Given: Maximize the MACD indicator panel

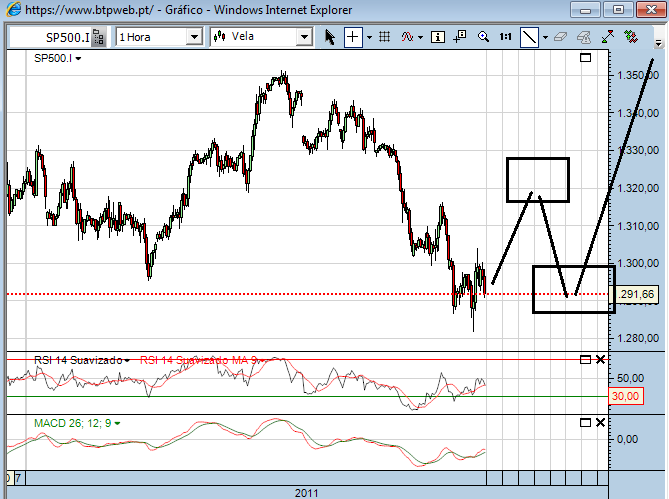Looking at the screenshot, I should point(585,423).
